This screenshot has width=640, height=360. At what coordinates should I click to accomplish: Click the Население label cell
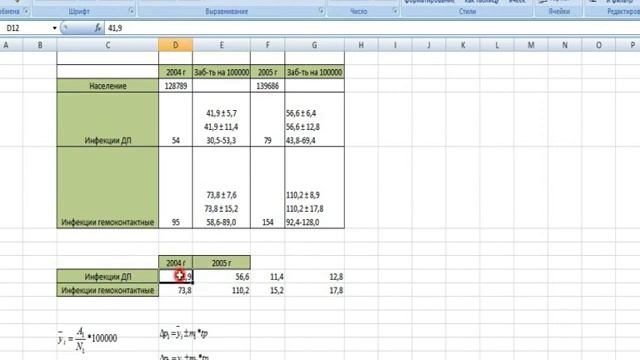coord(108,86)
